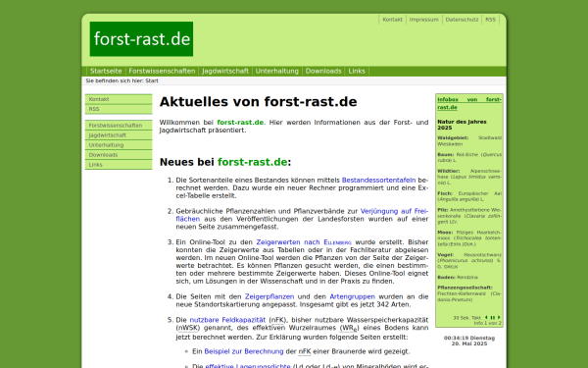
Task: Click forst-rast.de link in the welcome paragraph
Action: (240, 123)
